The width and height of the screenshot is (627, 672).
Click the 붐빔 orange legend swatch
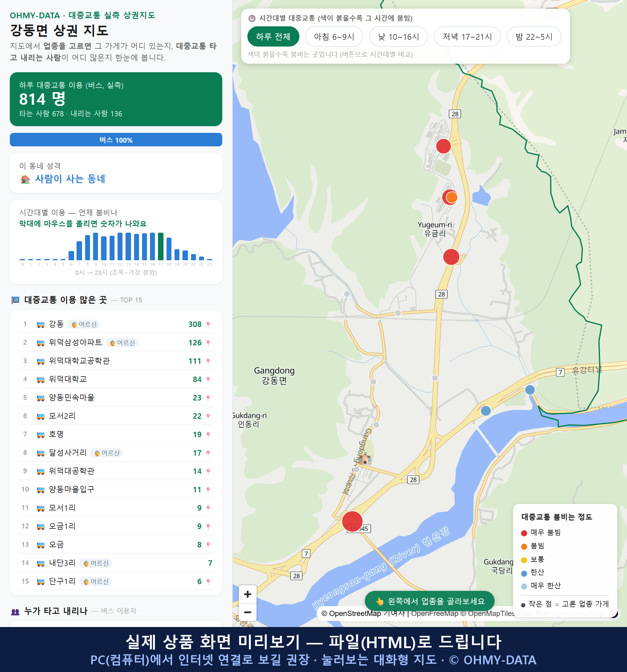tap(524, 546)
